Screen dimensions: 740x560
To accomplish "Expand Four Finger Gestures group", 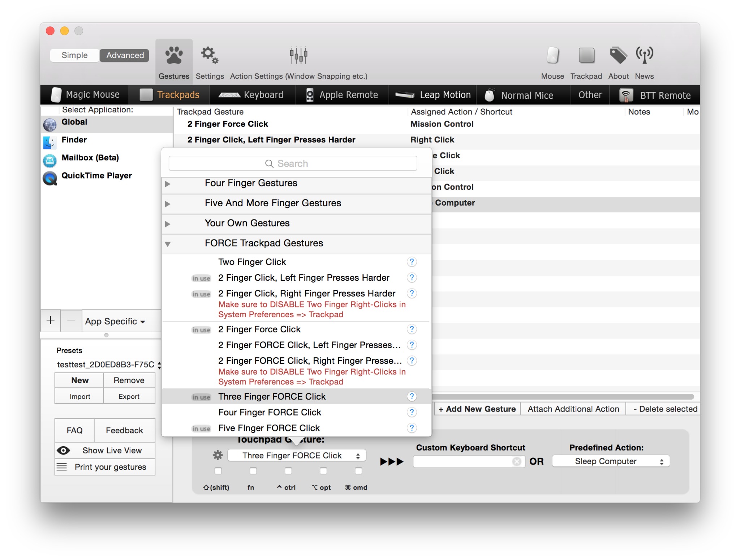I will [168, 184].
